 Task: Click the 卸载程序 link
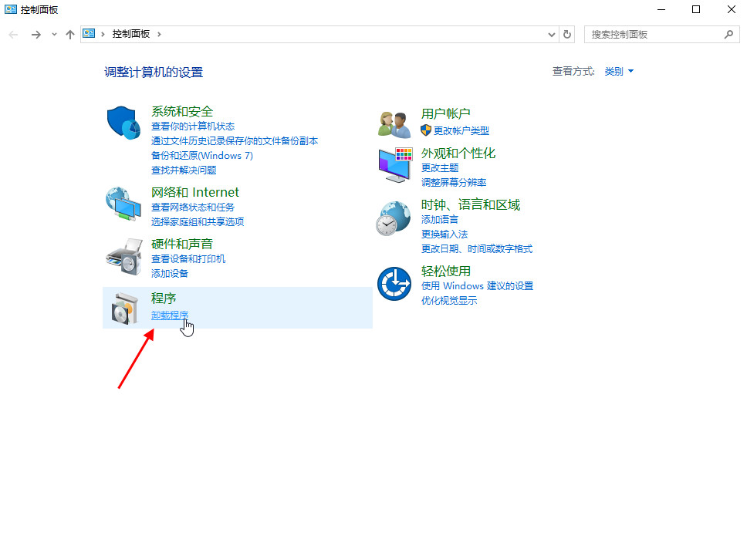click(170, 315)
